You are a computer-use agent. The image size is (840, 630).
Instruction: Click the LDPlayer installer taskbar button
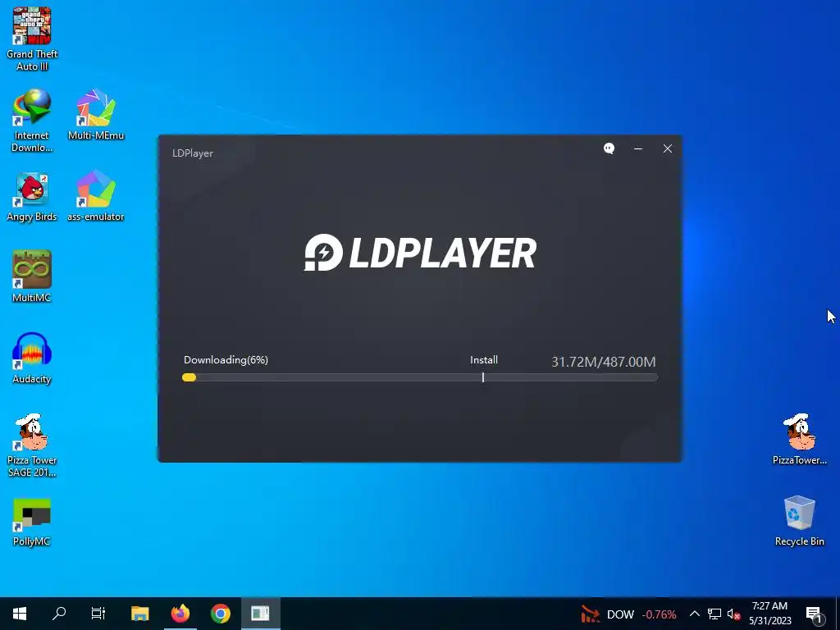point(260,614)
